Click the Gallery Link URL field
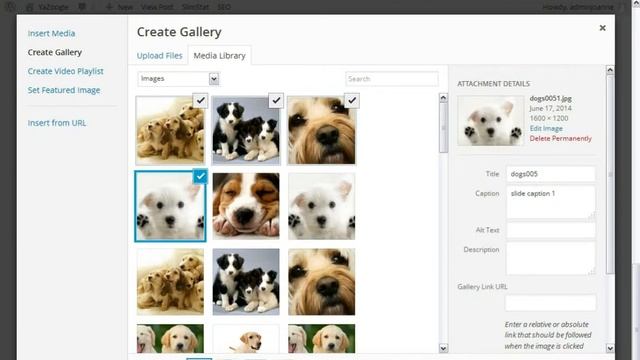640x360 pixels. (551, 303)
